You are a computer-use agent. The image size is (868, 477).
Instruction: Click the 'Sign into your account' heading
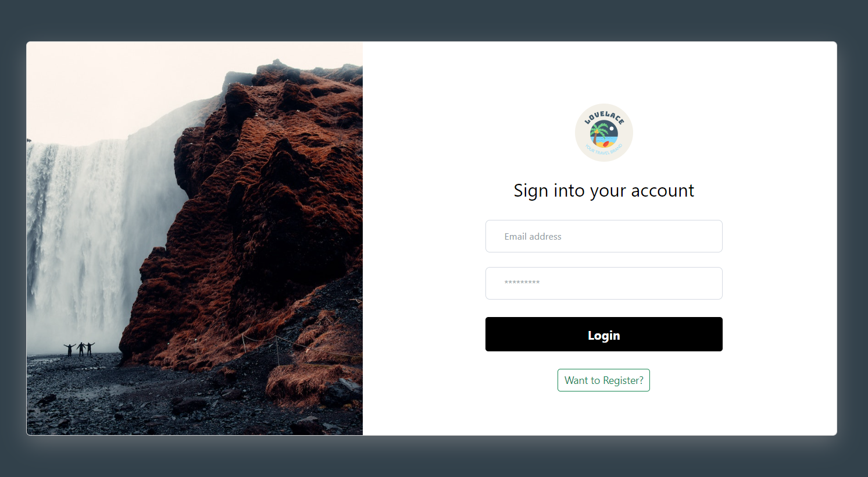click(603, 190)
